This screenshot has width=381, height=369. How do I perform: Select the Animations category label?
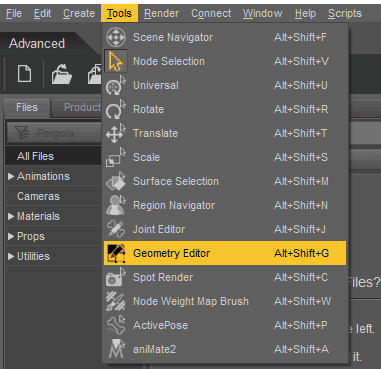tap(43, 176)
